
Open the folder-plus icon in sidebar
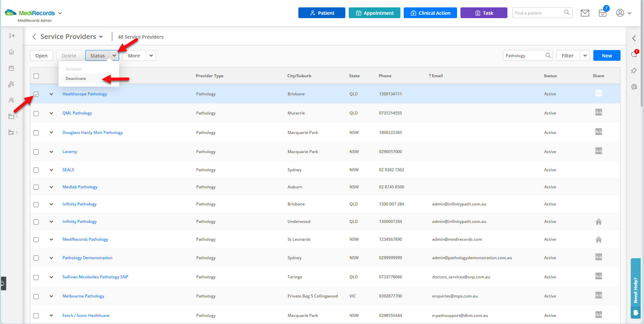[x=11, y=132]
